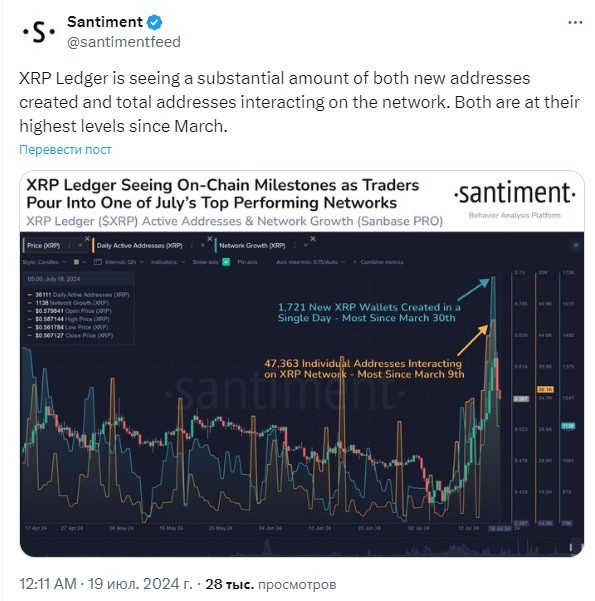
Task: Open the three-dot more options menu
Action: click(575, 23)
